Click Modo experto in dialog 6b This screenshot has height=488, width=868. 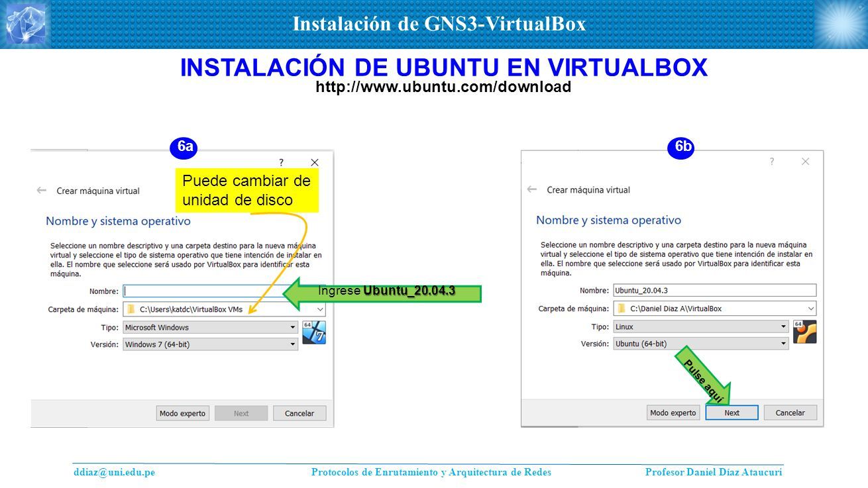[x=673, y=413]
